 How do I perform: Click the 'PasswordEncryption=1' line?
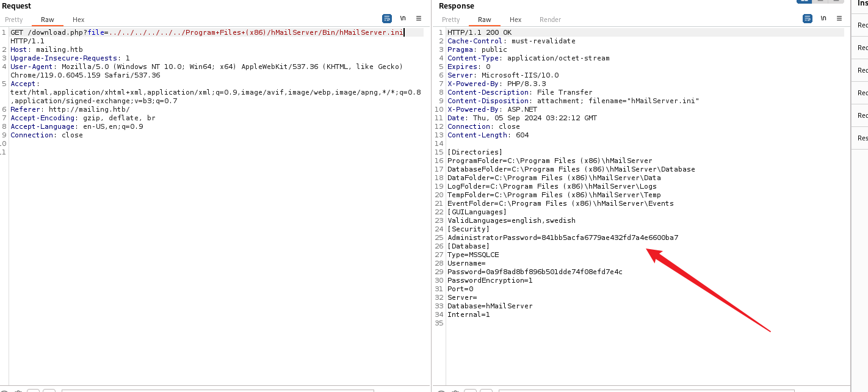pos(490,280)
